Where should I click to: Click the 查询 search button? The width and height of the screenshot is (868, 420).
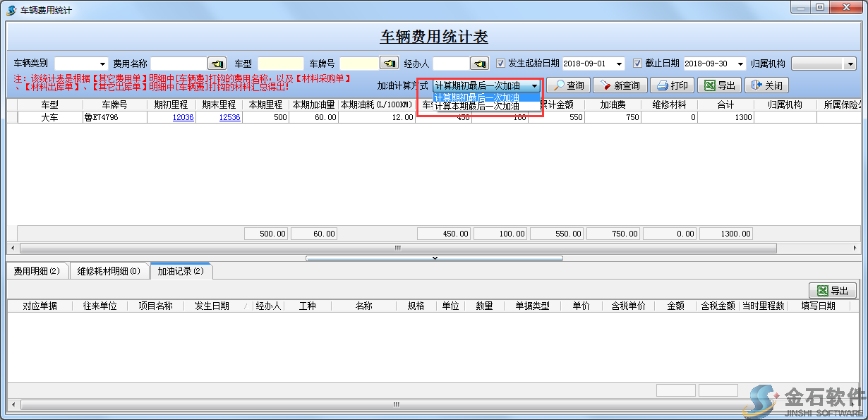click(568, 85)
